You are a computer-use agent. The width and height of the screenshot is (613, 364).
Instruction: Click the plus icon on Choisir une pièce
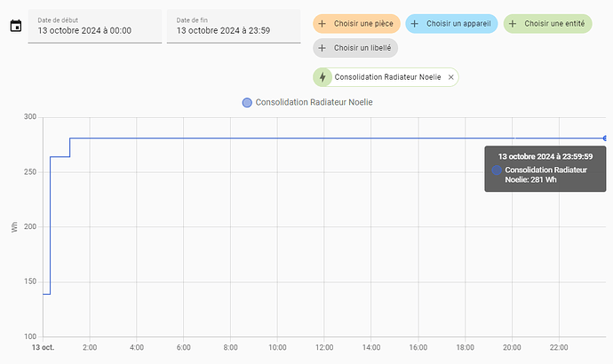click(x=322, y=24)
